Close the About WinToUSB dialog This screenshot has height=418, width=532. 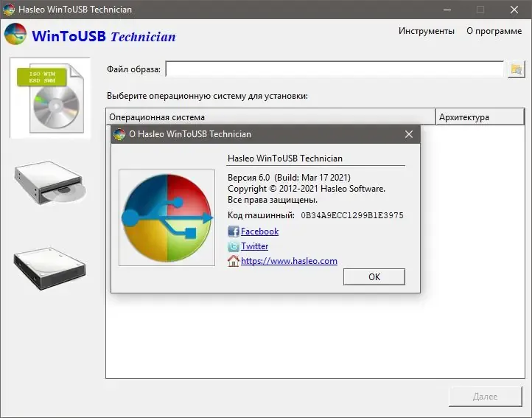pos(409,134)
